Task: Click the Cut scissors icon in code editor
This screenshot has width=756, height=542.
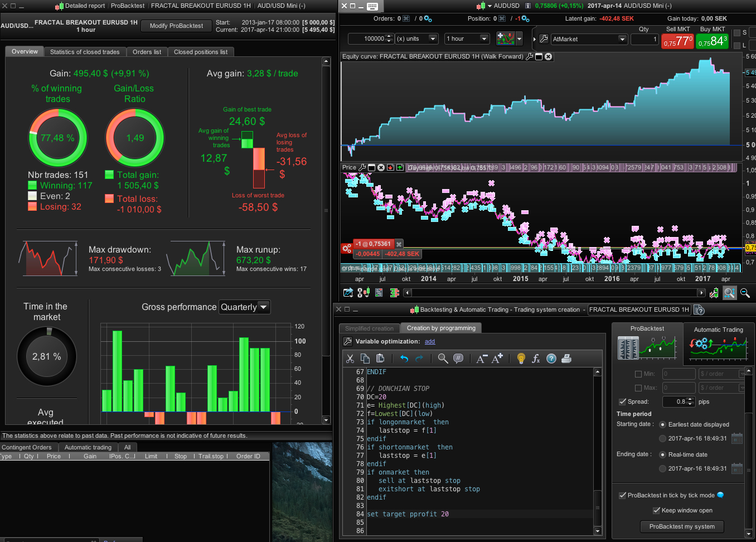Action: 350,359
